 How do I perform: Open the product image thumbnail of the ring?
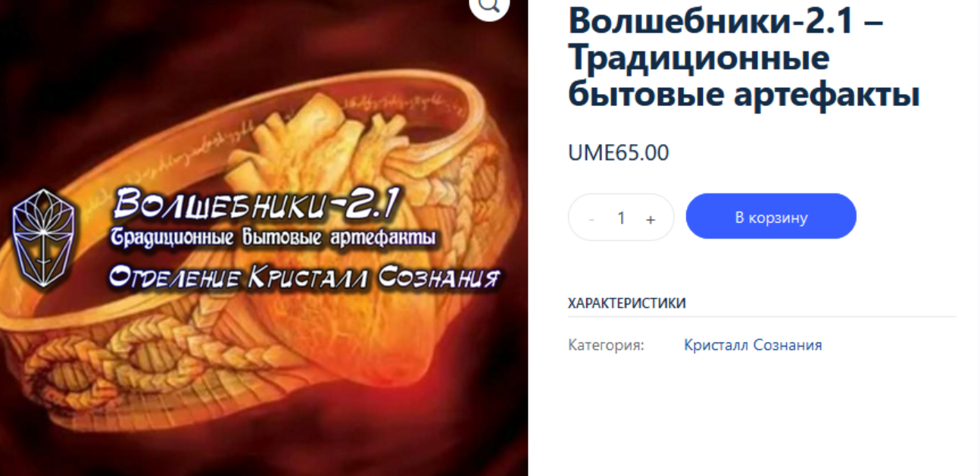pos(264,238)
